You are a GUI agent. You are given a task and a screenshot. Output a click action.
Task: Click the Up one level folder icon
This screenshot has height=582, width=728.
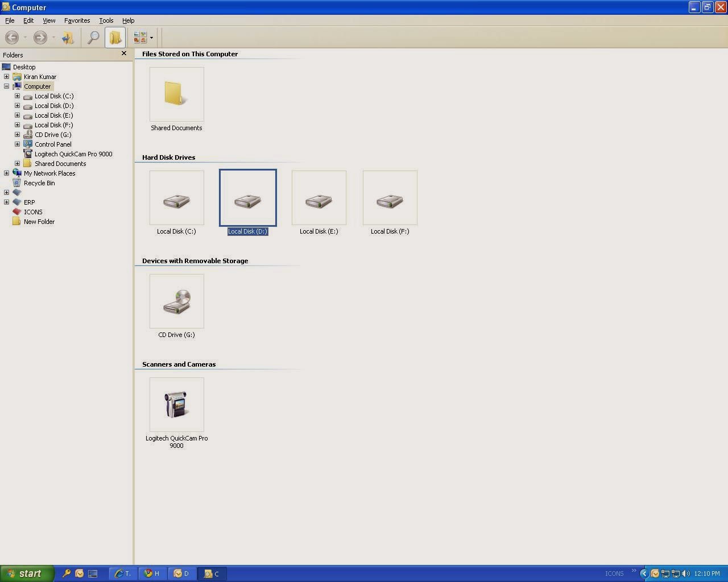pyautogui.click(x=68, y=38)
